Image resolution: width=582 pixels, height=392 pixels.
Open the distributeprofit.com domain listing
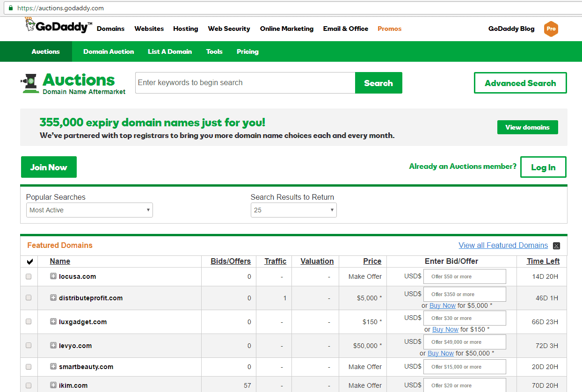[91, 298]
